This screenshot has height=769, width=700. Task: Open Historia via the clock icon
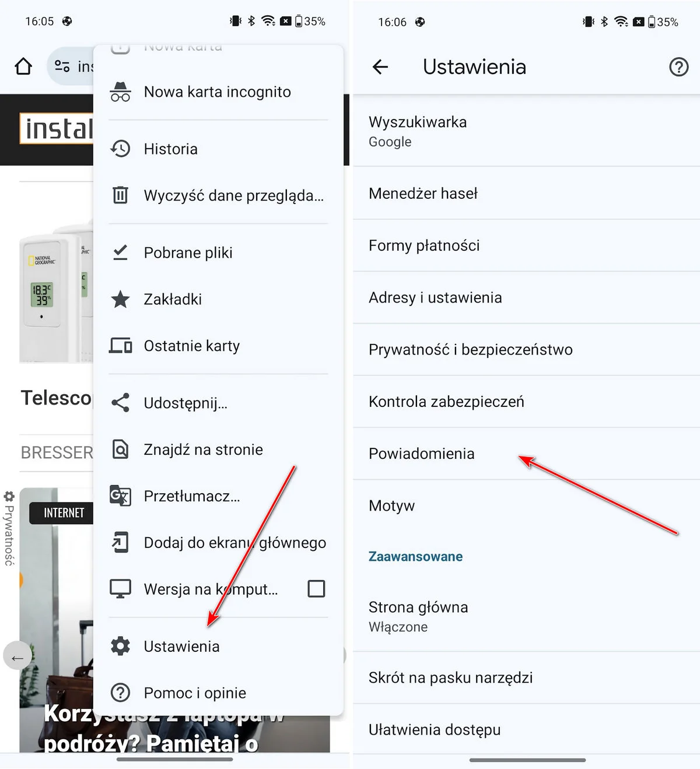pyautogui.click(x=120, y=149)
